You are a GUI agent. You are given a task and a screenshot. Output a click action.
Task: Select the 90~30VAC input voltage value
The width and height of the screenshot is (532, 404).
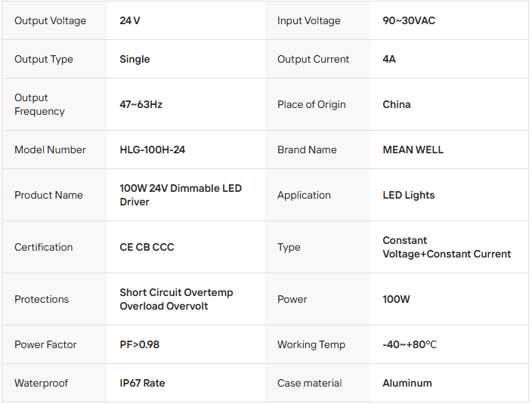pyautogui.click(x=409, y=20)
